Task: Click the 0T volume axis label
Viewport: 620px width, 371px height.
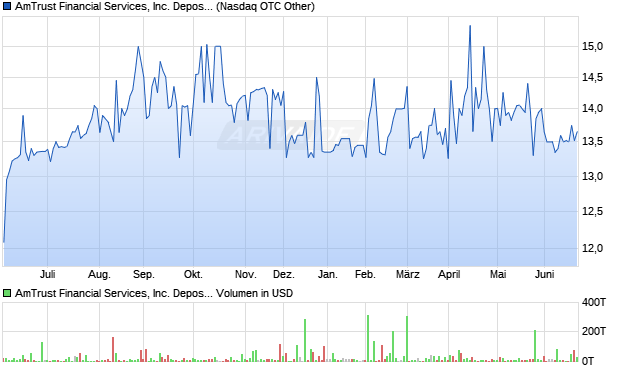Action: 588,361
